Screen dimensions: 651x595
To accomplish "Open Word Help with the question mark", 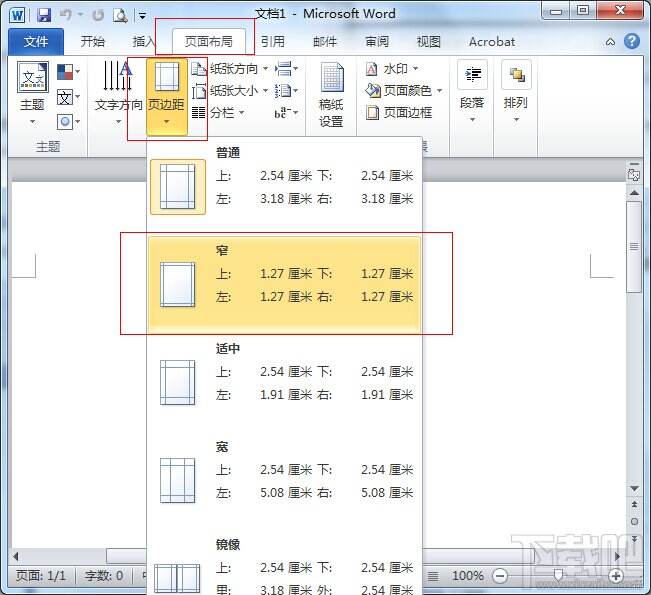I will [632, 41].
